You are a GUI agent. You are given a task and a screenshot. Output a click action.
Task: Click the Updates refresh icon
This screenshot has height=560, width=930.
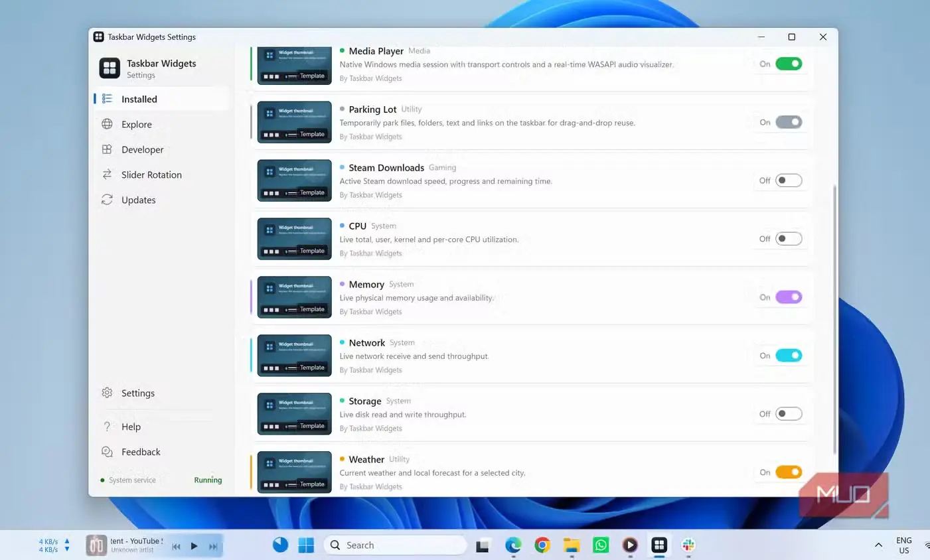tap(107, 200)
